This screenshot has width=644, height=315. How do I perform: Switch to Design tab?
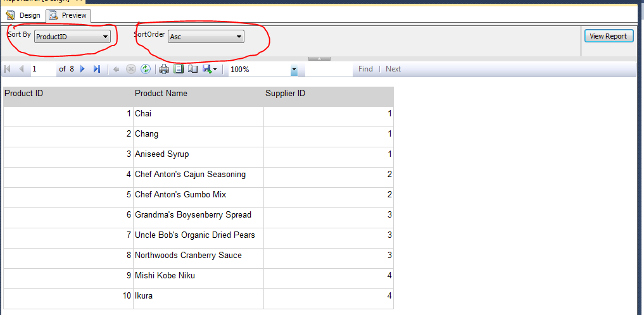pos(23,16)
